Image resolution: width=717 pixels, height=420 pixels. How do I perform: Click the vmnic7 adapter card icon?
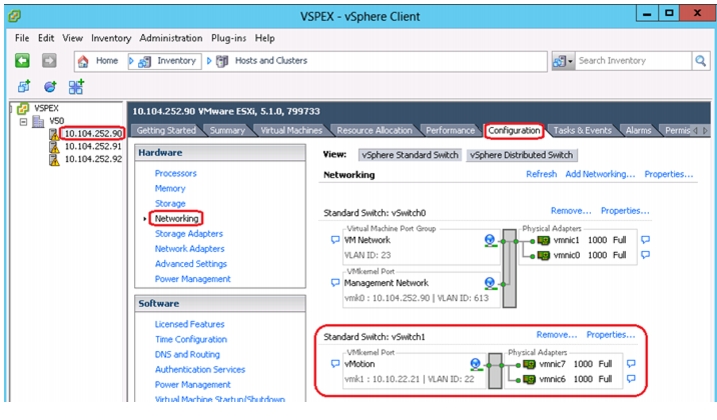coord(529,364)
